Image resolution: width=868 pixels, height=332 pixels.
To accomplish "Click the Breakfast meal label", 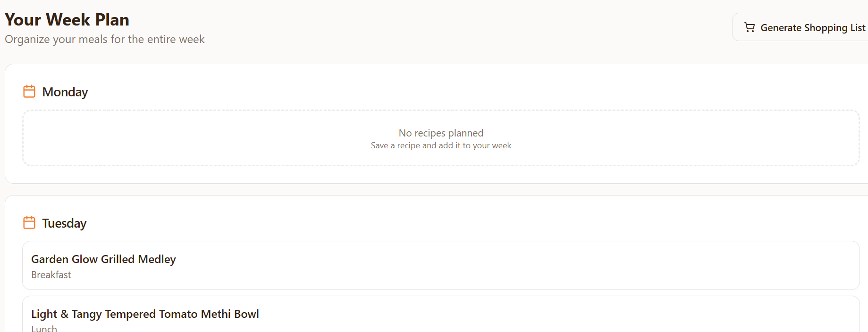I will tap(51, 275).
